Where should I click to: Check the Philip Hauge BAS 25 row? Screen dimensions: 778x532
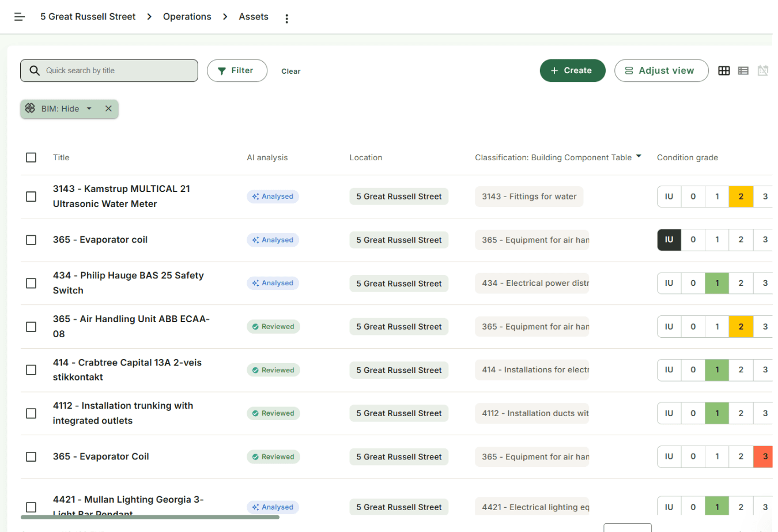click(x=31, y=283)
